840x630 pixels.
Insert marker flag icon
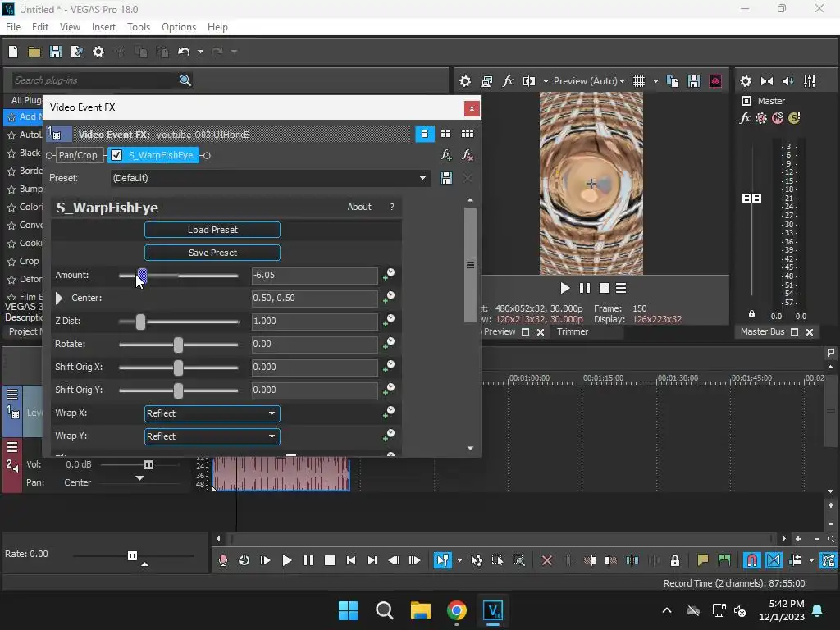(702, 560)
